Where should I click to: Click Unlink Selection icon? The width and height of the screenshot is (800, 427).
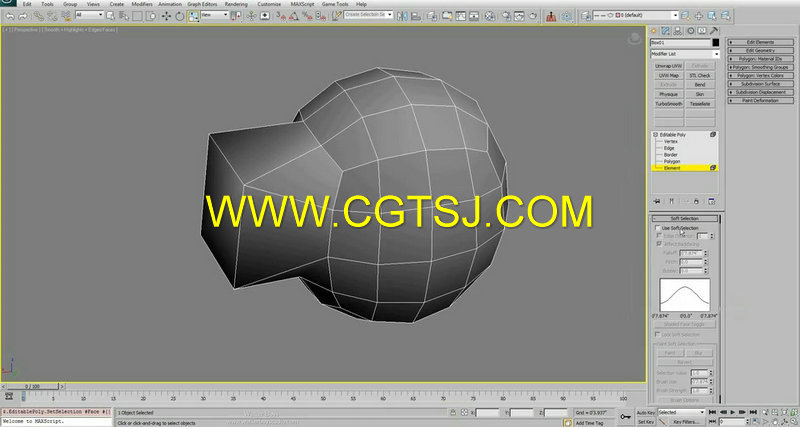click(x=52, y=16)
